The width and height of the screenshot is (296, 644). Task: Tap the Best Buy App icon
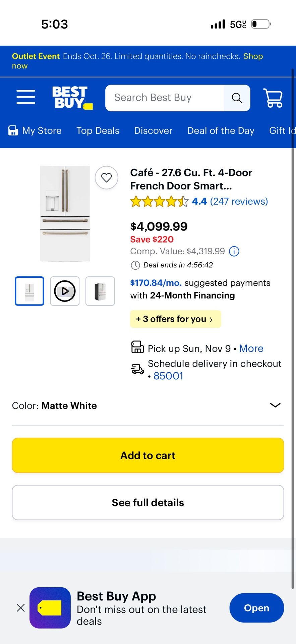pyautogui.click(x=50, y=608)
